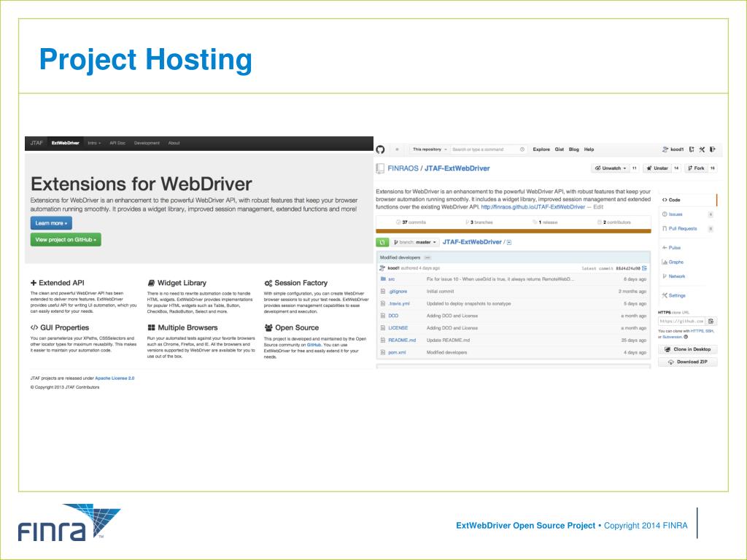This screenshot has height=560, width=747.
Task: Open Gist in GitHub header
Action: click(x=560, y=149)
